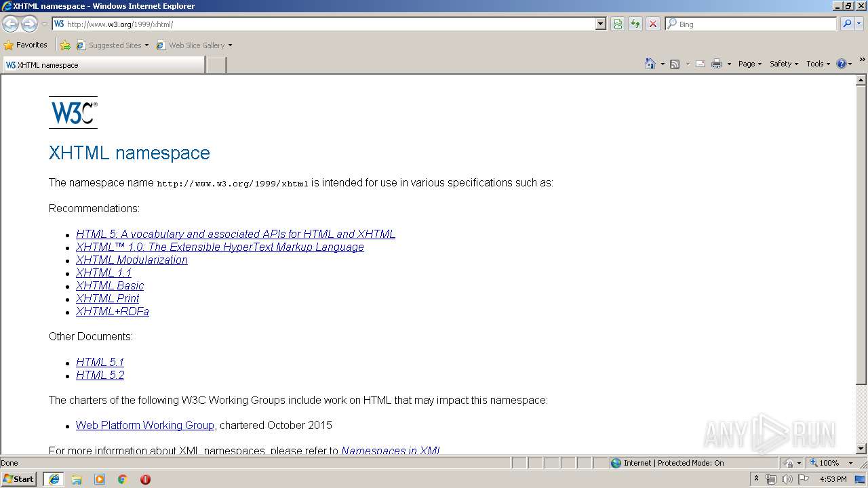
Task: Click the scrollbar up arrow
Action: (861, 80)
